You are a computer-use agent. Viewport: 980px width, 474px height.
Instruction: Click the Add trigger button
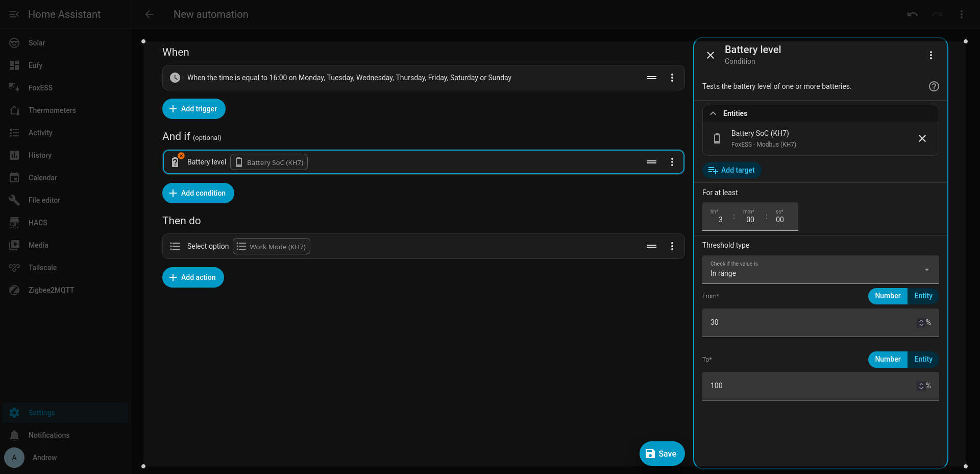[x=194, y=109]
